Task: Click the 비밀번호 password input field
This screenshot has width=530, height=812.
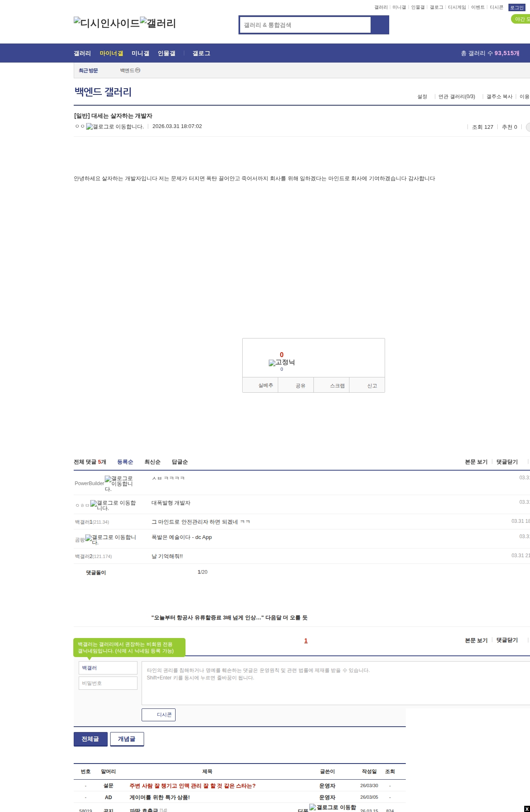Action: tap(108, 683)
